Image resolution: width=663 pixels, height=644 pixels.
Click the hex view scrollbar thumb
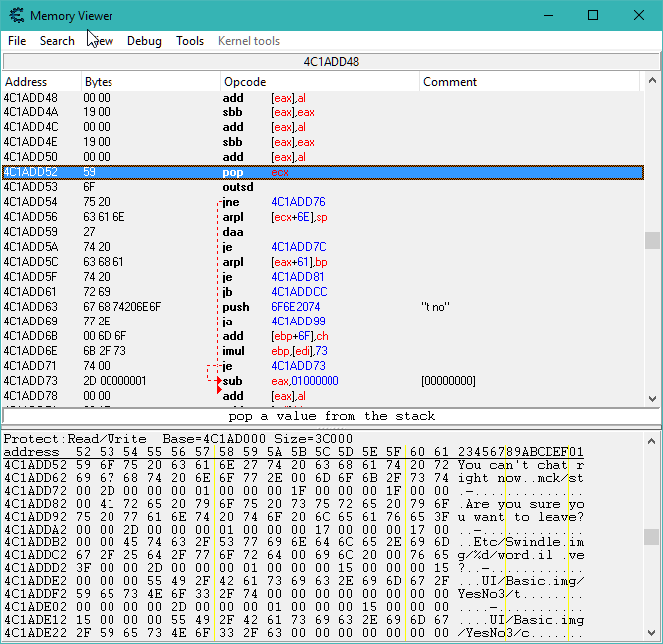click(652, 537)
